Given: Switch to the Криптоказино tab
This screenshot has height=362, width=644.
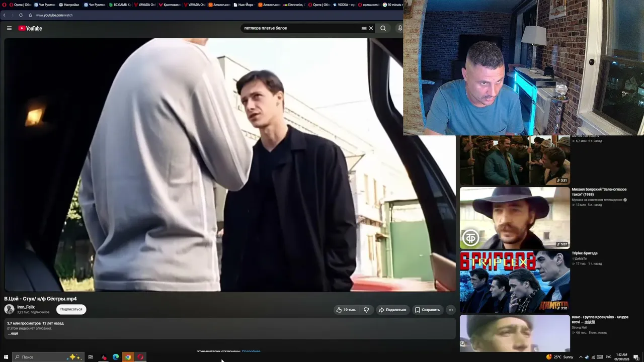Looking at the screenshot, I should (x=170, y=5).
